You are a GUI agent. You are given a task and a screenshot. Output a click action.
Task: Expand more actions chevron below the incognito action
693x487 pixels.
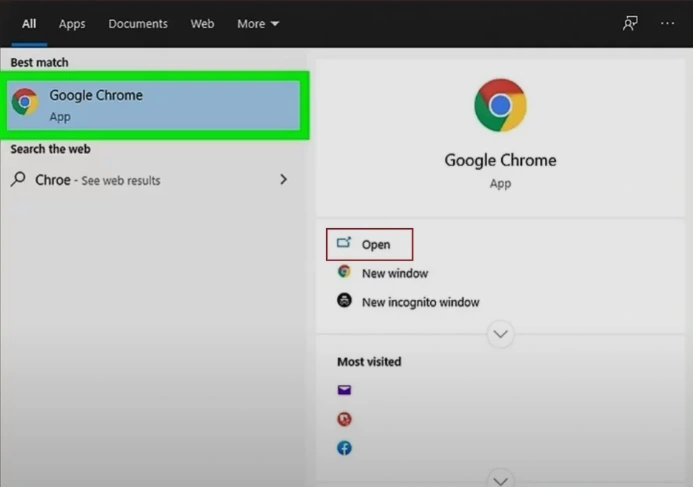[500, 334]
